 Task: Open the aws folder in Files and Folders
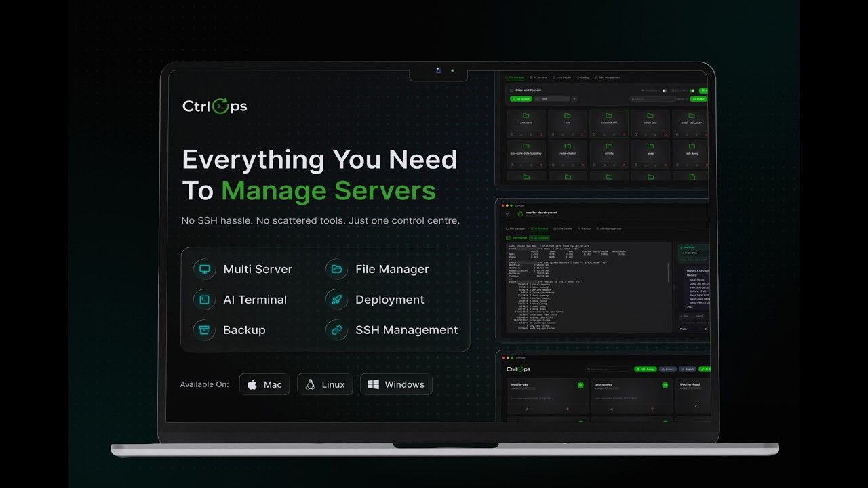point(568,123)
